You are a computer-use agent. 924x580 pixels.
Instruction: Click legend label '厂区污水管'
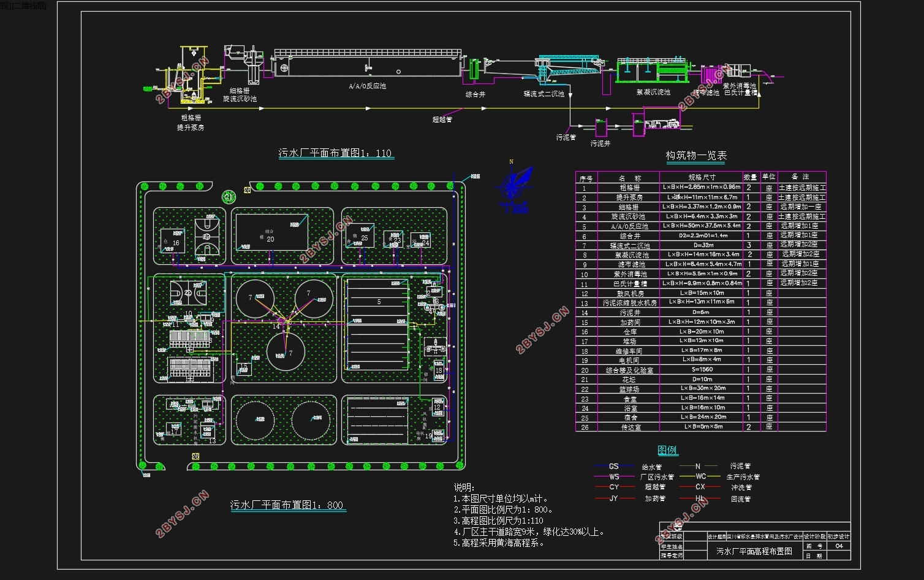[x=657, y=477]
